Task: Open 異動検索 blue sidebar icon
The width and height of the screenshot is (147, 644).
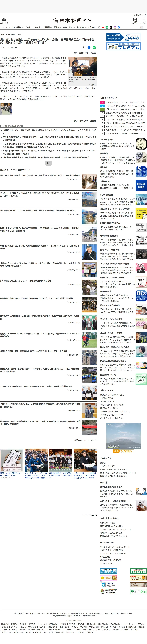Action: tap(141, 172)
